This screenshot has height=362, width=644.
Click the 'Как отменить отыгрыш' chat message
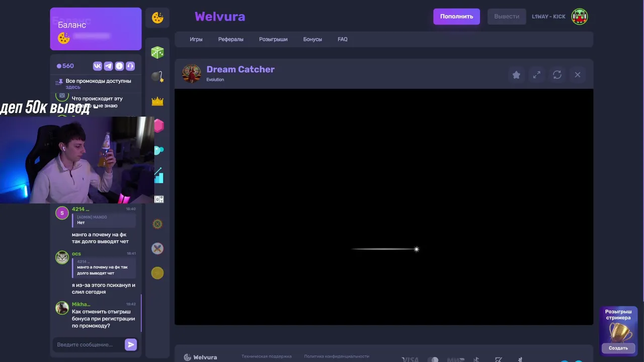[104, 319]
